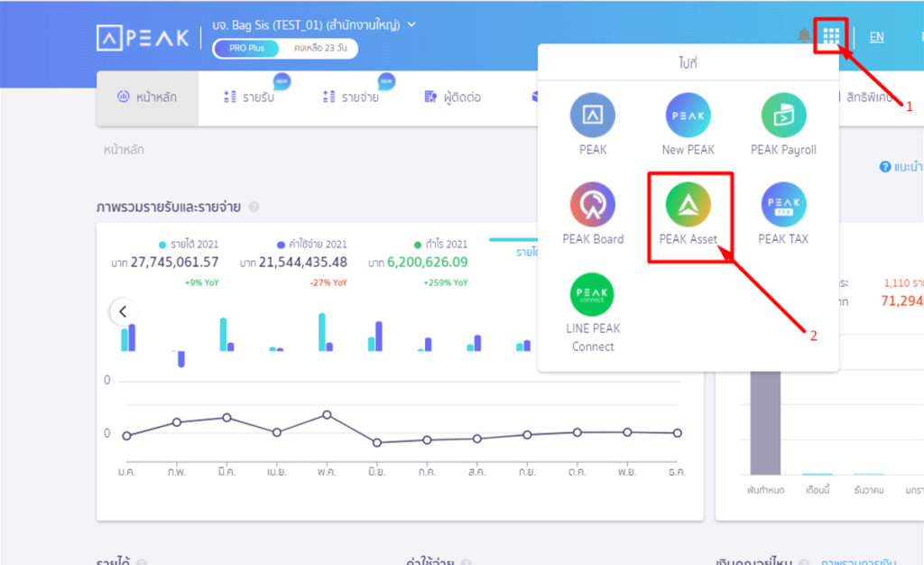Click the +9% YoY indicator
Screen dimensions: 924x565
coord(202,282)
